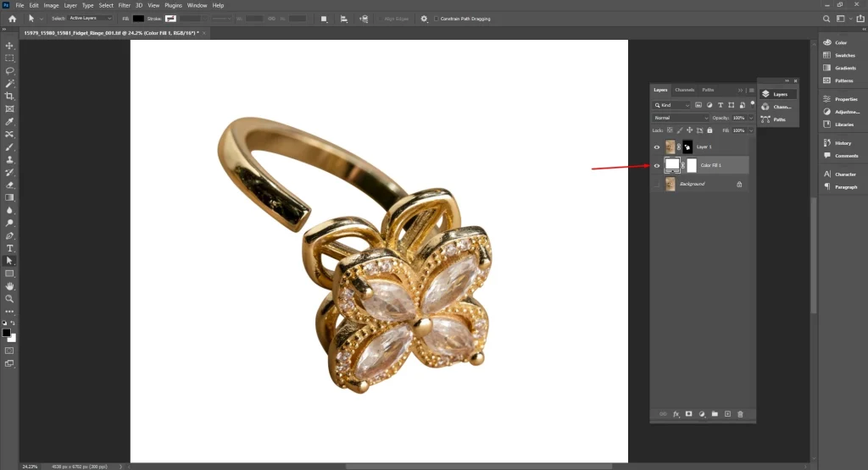Image resolution: width=868 pixels, height=470 pixels.
Task: Click the black Fill color swatch
Action: tap(138, 18)
